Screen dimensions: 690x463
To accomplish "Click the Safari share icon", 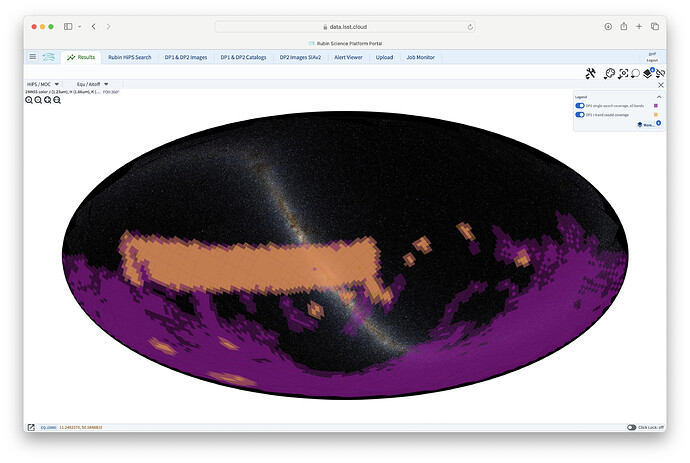I will 624,26.
